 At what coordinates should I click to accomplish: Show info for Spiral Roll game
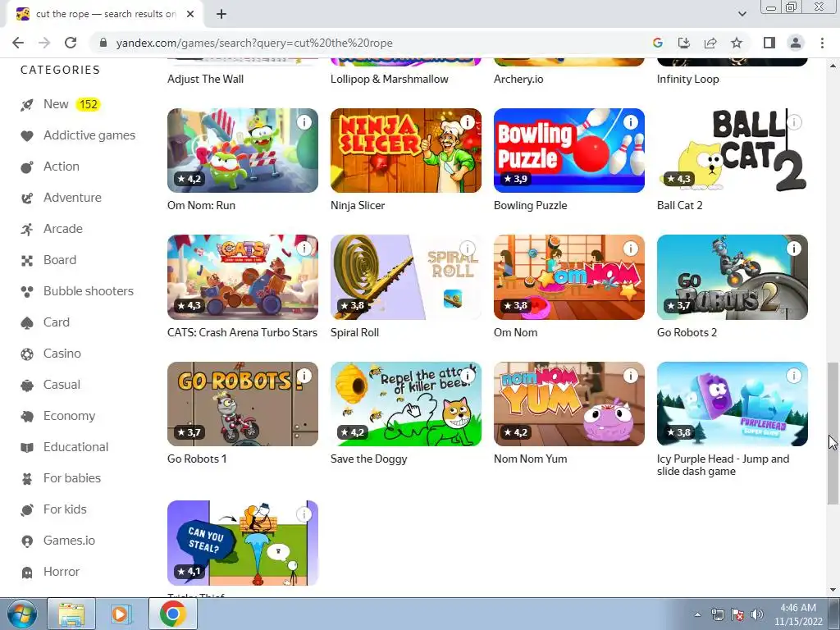pyautogui.click(x=468, y=249)
